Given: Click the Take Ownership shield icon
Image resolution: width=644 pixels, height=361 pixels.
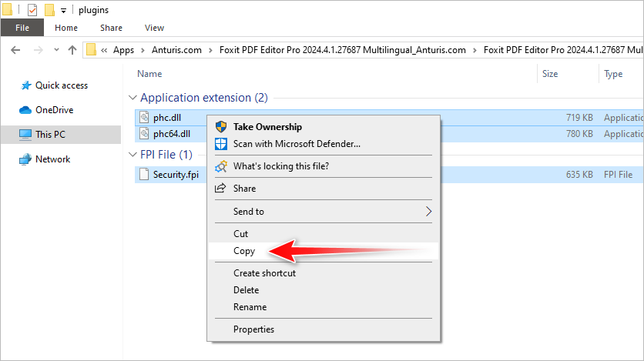Looking at the screenshot, I should point(221,127).
